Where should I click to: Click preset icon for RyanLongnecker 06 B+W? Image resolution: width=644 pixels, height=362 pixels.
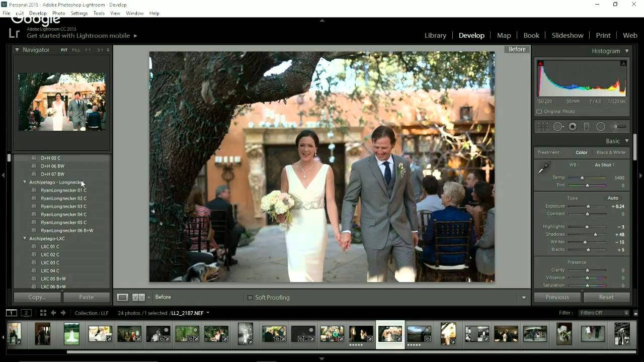[x=34, y=230]
